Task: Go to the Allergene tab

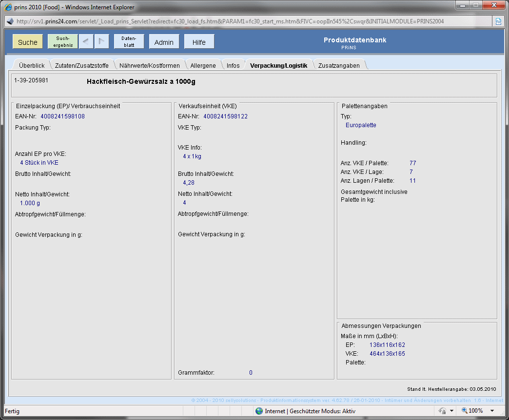Action: (x=203, y=65)
